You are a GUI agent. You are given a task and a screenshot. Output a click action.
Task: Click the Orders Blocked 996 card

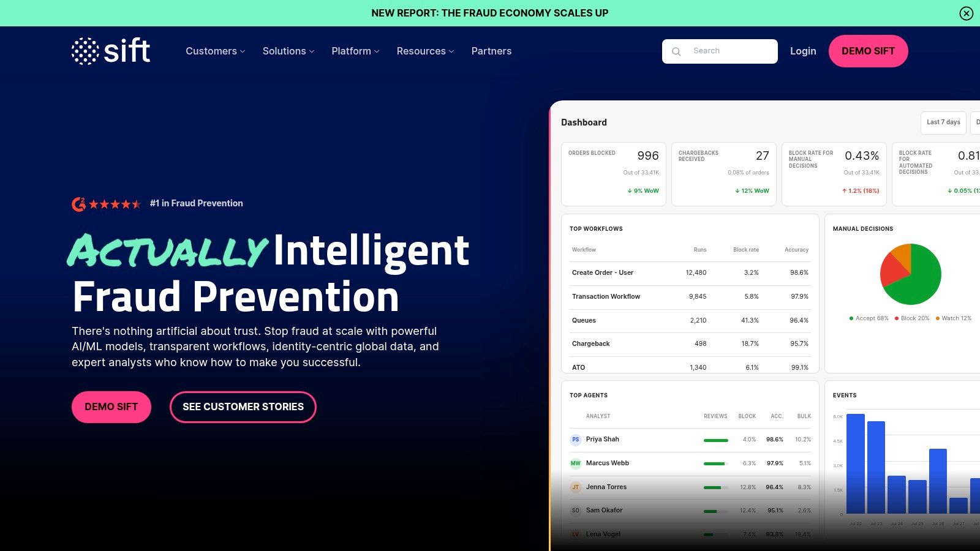tap(614, 174)
